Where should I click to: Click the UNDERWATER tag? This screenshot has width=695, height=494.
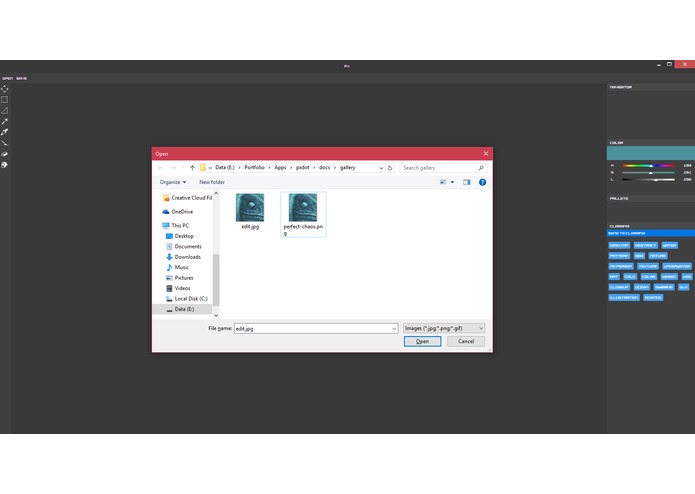click(x=677, y=266)
